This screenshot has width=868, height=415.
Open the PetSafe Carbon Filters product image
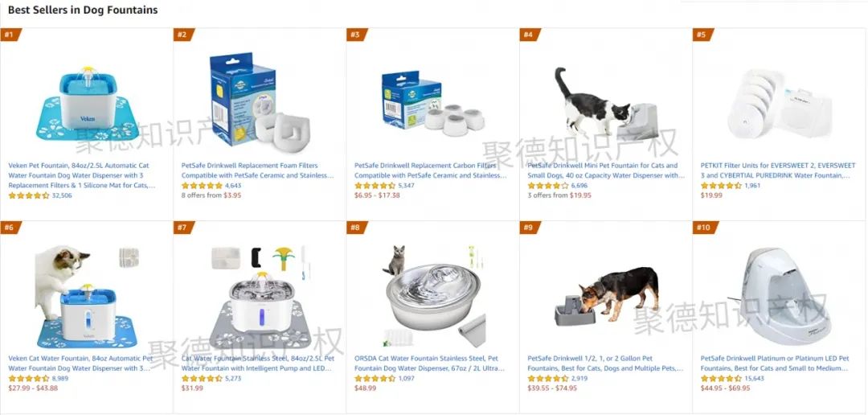click(x=433, y=103)
